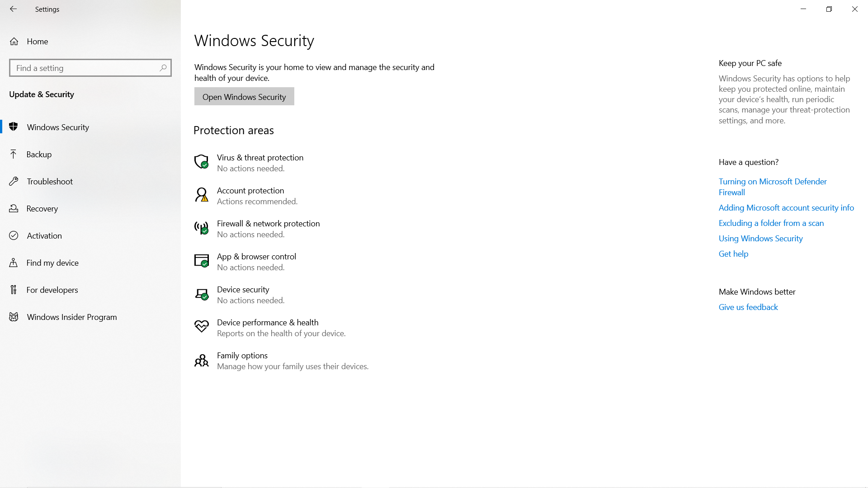
Task: Click the Update & Security heading
Action: point(42,94)
